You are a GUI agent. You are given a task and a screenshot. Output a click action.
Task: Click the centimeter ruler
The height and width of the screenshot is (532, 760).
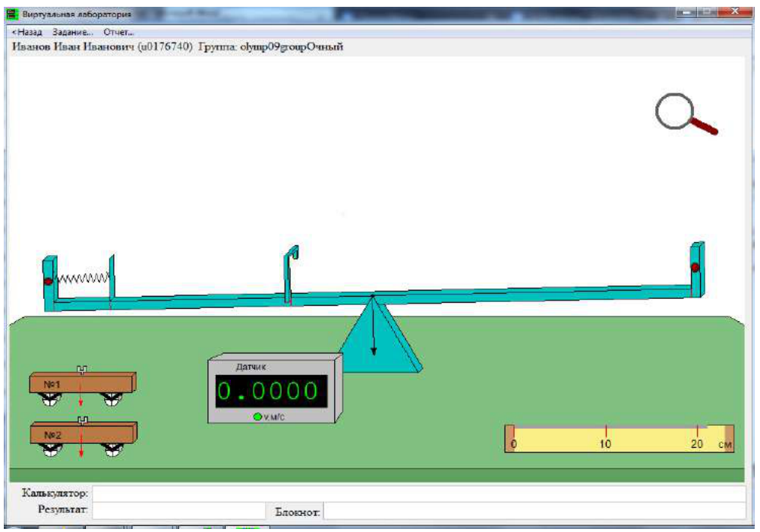pyautogui.click(x=619, y=439)
